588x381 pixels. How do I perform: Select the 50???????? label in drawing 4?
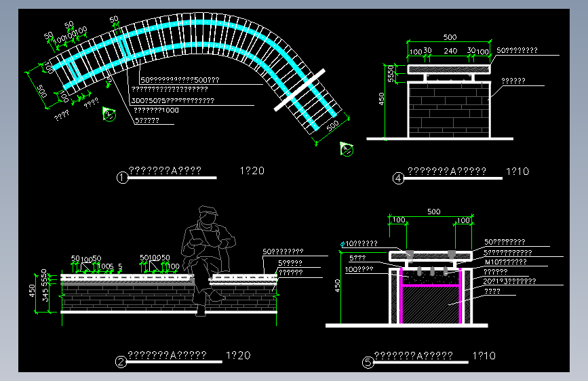coord(517,50)
